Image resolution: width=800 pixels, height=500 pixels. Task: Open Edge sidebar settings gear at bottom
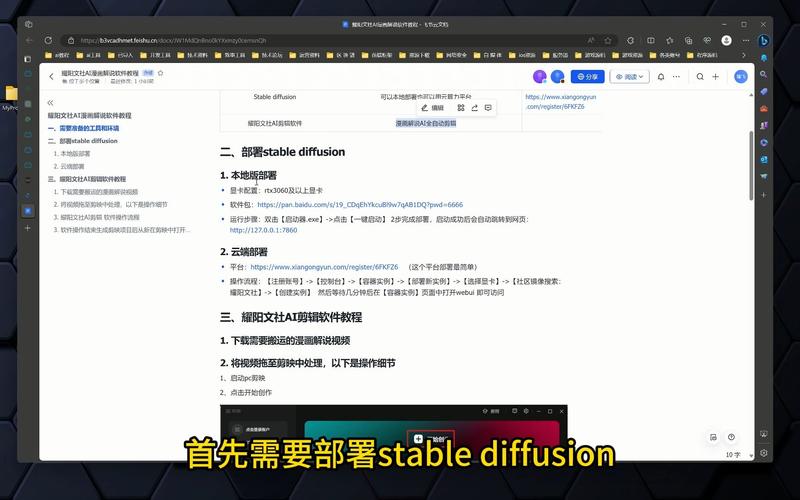tap(763, 453)
